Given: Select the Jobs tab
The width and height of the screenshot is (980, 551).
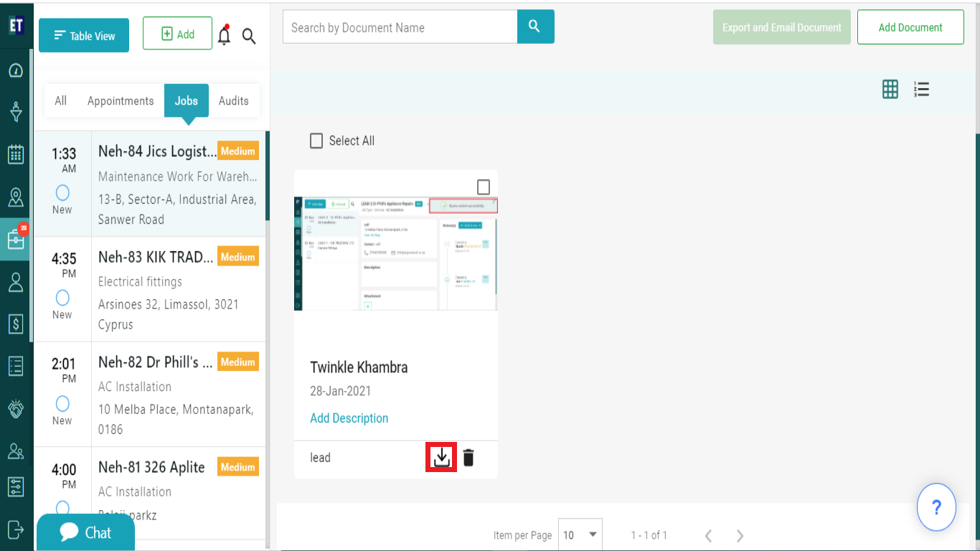Looking at the screenshot, I should (187, 100).
